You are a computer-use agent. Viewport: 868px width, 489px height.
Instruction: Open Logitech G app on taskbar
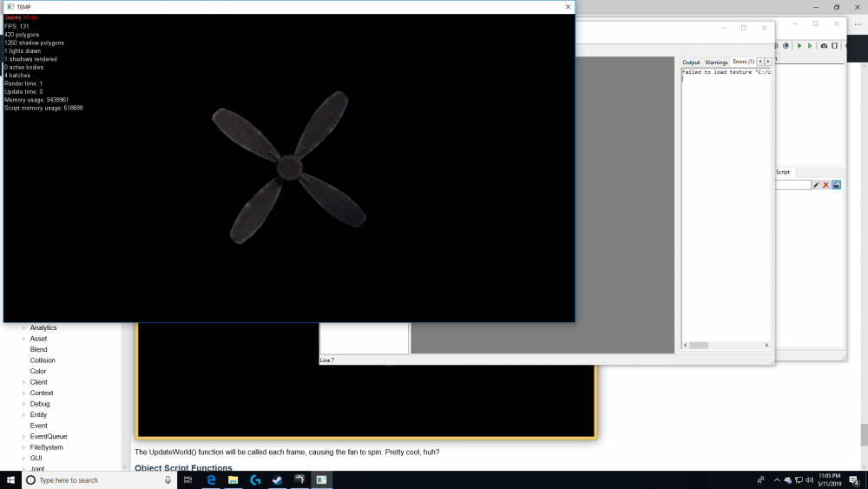[x=255, y=480]
